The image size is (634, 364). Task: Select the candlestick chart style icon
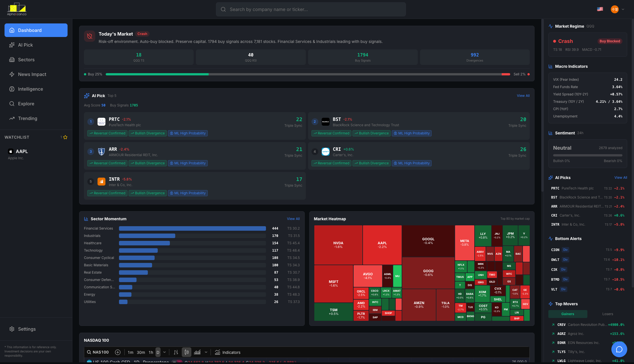coord(187,352)
